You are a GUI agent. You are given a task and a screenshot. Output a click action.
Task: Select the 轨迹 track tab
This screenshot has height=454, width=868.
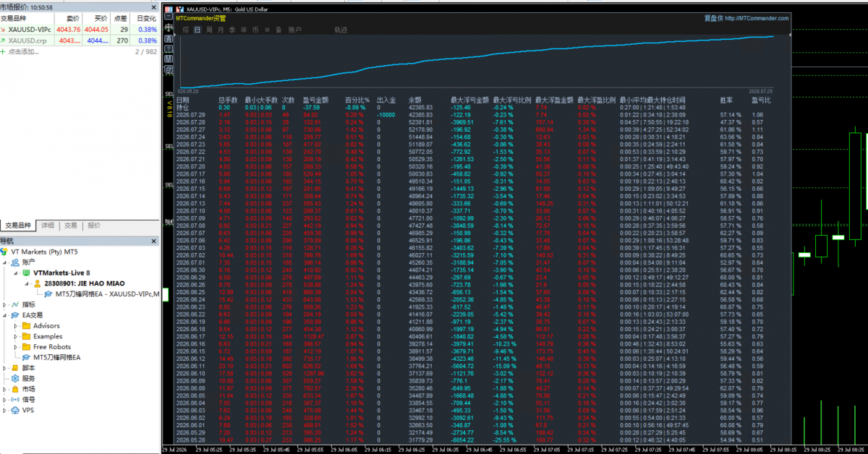[x=341, y=30]
